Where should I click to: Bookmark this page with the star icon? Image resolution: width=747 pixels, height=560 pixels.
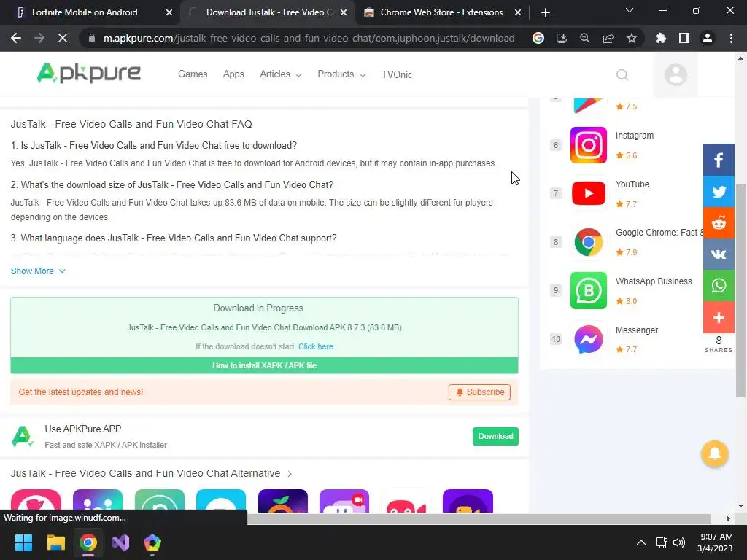coord(632,38)
